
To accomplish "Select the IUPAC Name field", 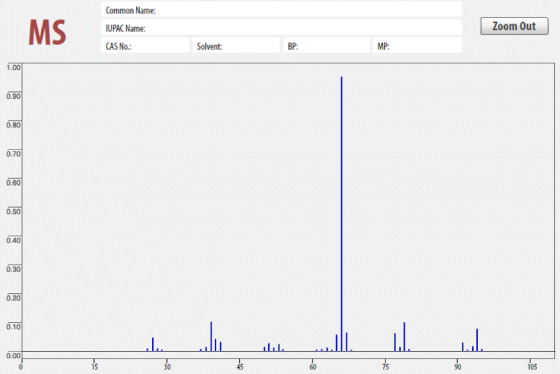I will pyautogui.click(x=281, y=28).
